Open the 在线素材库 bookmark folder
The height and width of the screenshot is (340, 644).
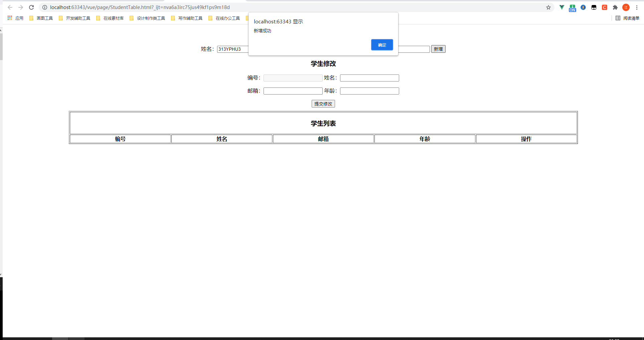[110, 18]
